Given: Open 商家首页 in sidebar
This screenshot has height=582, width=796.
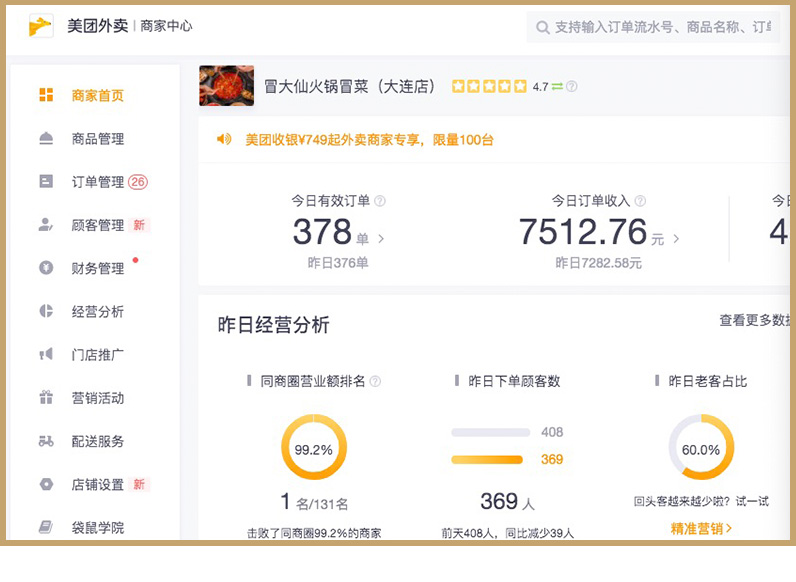Looking at the screenshot, I should 98,95.
